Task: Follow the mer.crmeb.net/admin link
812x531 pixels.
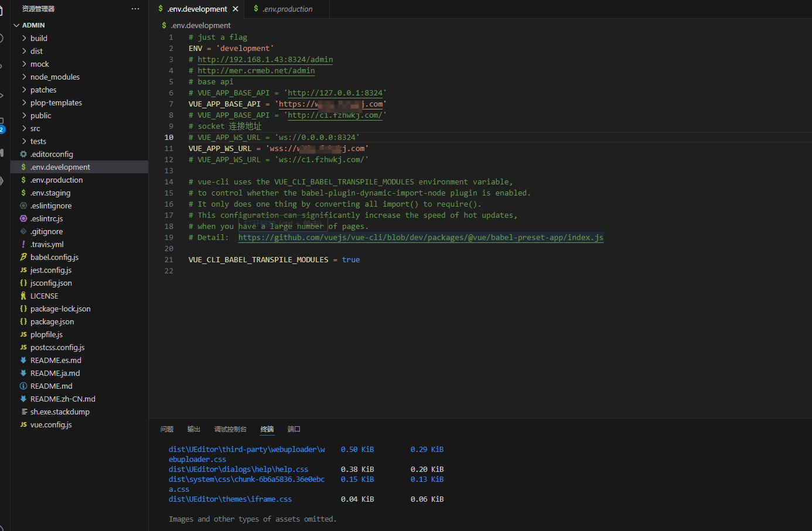Action: coord(256,70)
